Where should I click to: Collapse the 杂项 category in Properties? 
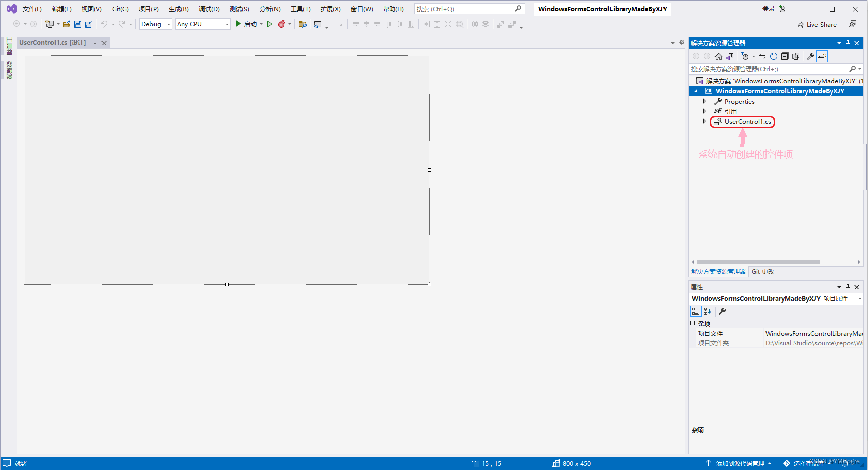[x=693, y=323]
